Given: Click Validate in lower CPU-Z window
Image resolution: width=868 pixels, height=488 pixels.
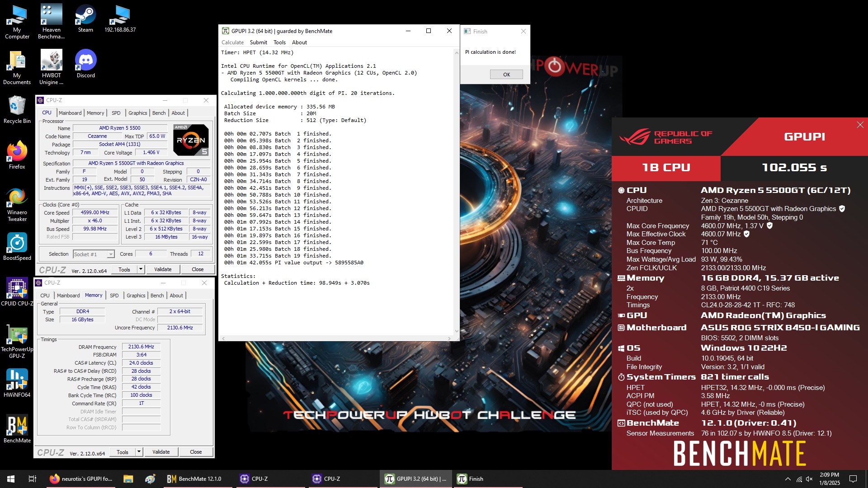Looking at the screenshot, I should 161,452.
